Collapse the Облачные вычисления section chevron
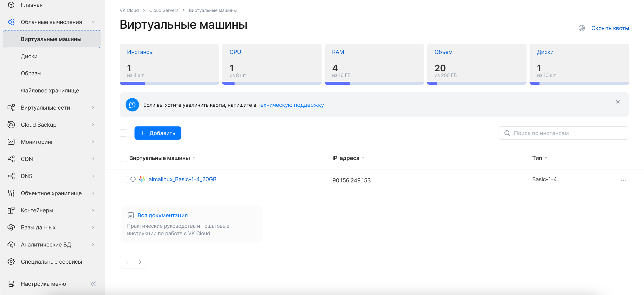This screenshot has height=295, width=644. [93, 22]
